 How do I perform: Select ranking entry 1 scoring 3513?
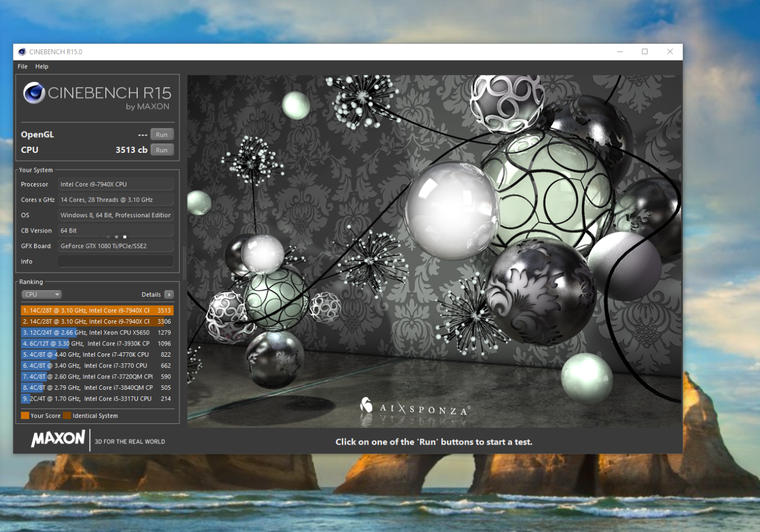click(x=97, y=310)
